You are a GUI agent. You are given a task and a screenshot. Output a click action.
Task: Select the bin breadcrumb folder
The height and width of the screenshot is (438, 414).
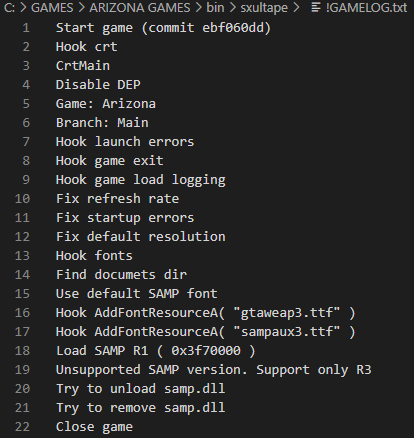pyautogui.click(x=215, y=8)
